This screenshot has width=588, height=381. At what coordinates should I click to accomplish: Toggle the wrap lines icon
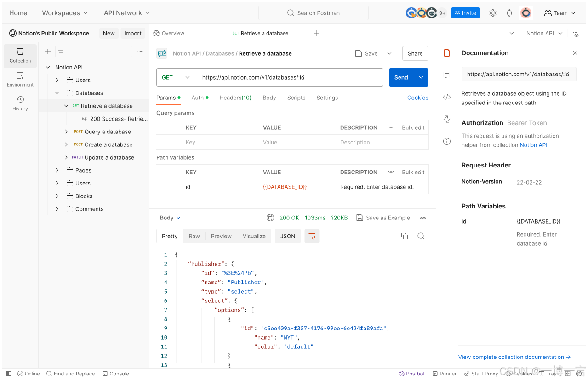(x=312, y=236)
